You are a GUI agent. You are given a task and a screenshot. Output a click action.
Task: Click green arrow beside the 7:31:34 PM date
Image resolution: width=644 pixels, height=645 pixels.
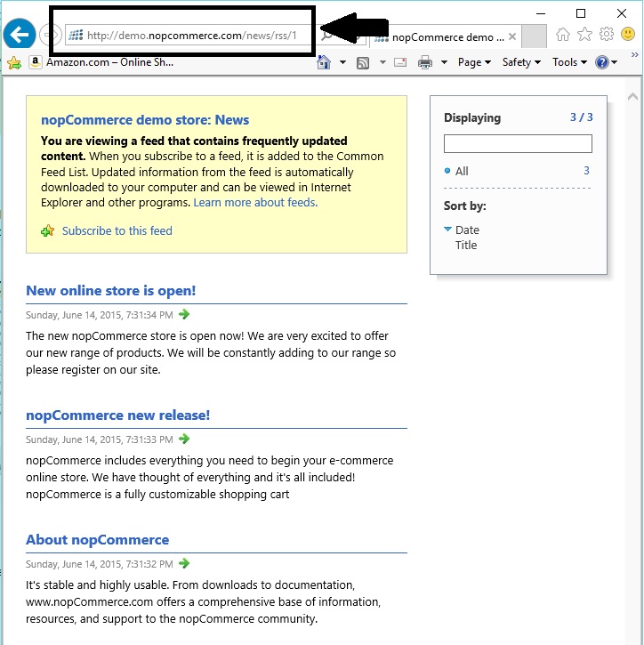pos(184,314)
